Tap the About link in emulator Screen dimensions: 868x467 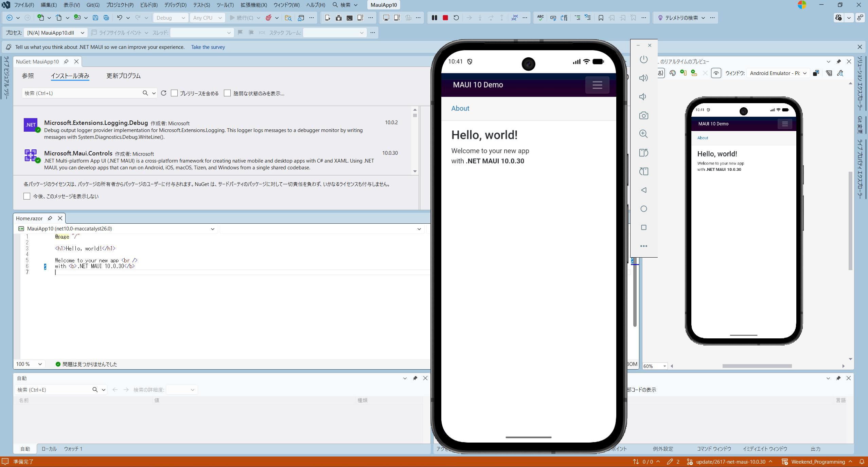(x=460, y=108)
